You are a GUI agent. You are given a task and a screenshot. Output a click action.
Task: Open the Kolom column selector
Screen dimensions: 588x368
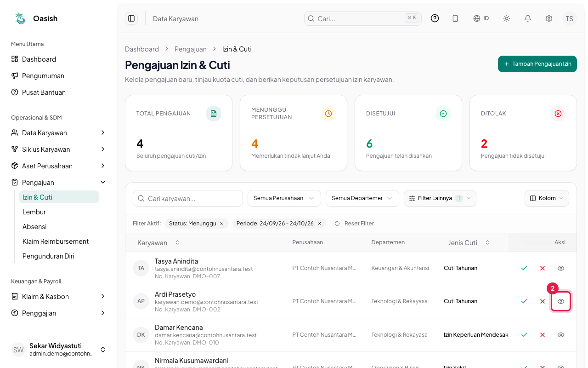point(547,198)
